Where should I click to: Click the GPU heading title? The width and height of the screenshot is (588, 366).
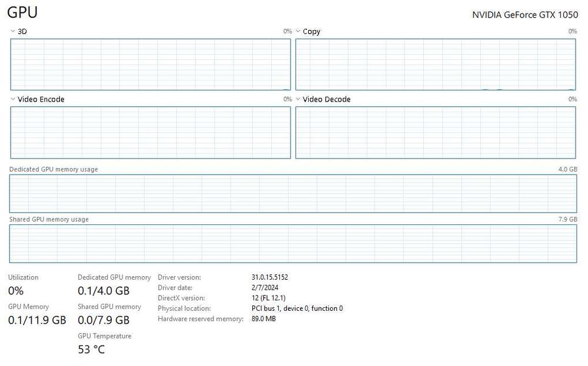coord(22,13)
